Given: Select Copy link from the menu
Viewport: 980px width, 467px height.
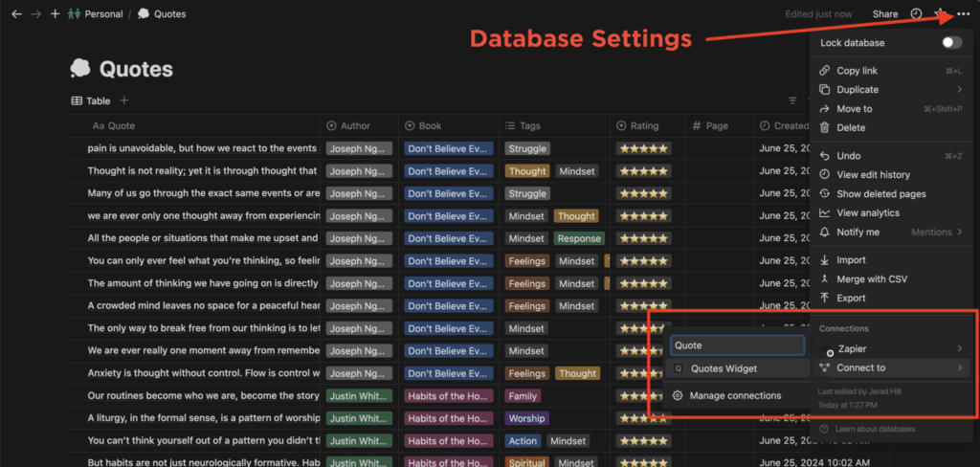Looking at the screenshot, I should point(857,71).
